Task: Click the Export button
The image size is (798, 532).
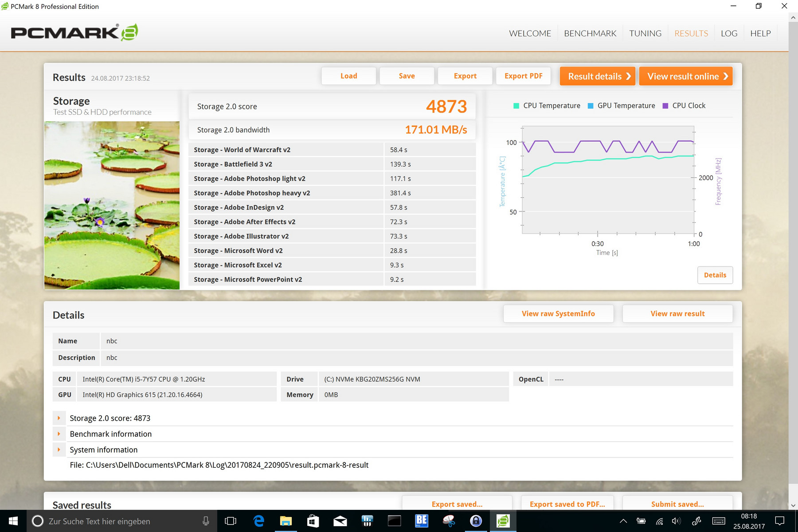Action: tap(465, 76)
